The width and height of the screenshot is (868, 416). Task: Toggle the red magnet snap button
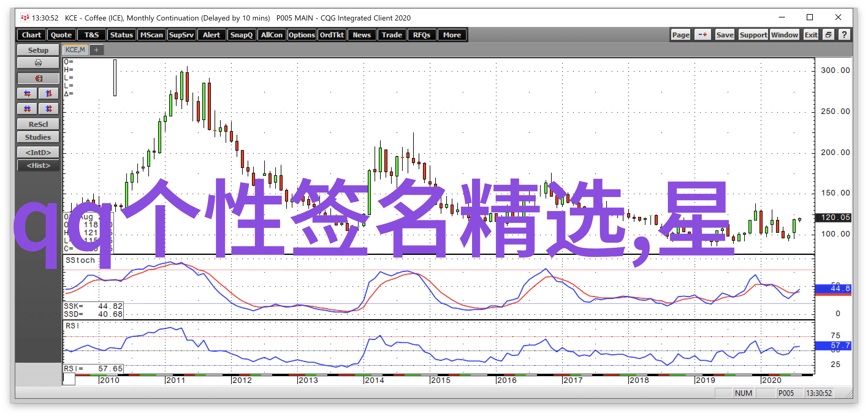[x=38, y=78]
